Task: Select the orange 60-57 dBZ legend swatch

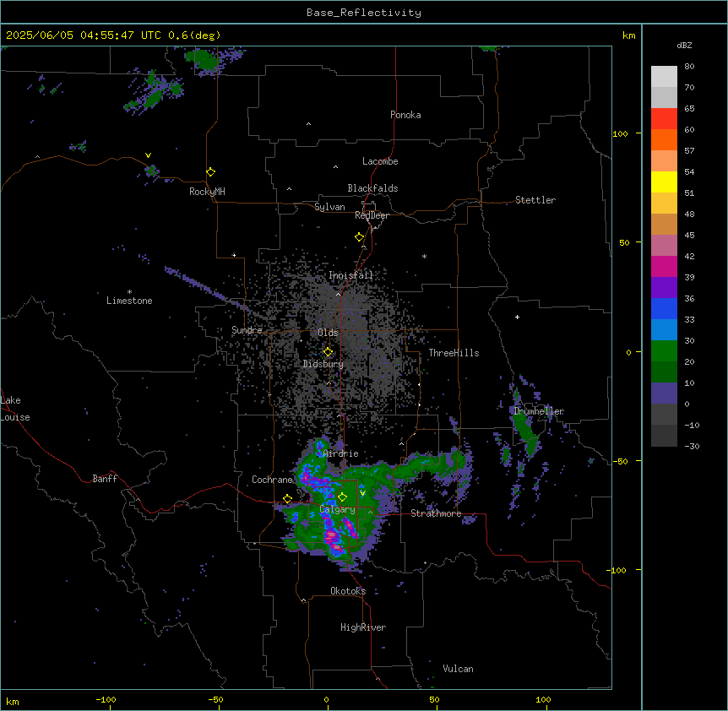Action: 664,139
